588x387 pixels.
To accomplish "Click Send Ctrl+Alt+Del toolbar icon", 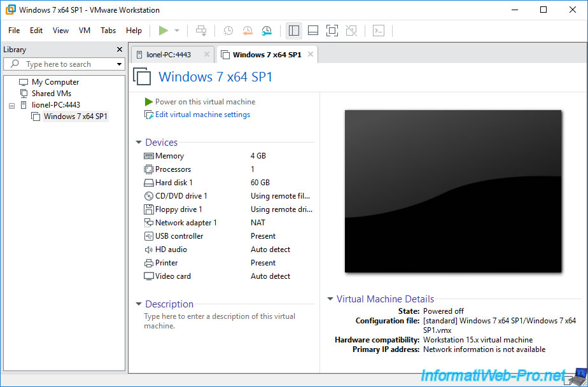I will [201, 31].
